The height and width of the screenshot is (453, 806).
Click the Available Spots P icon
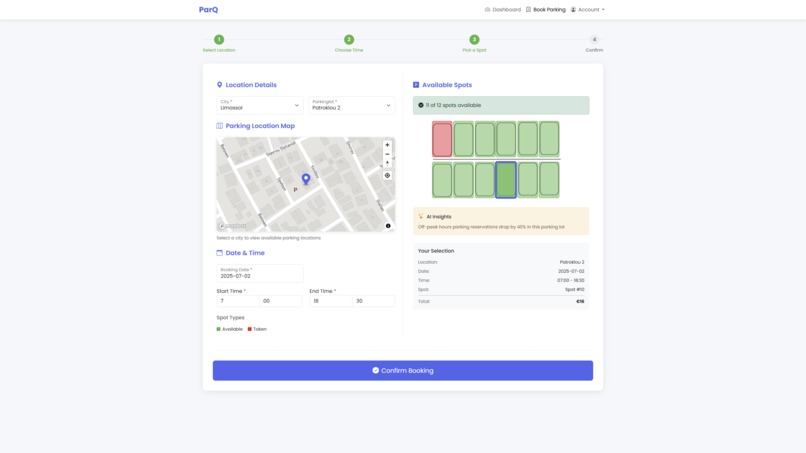point(416,85)
